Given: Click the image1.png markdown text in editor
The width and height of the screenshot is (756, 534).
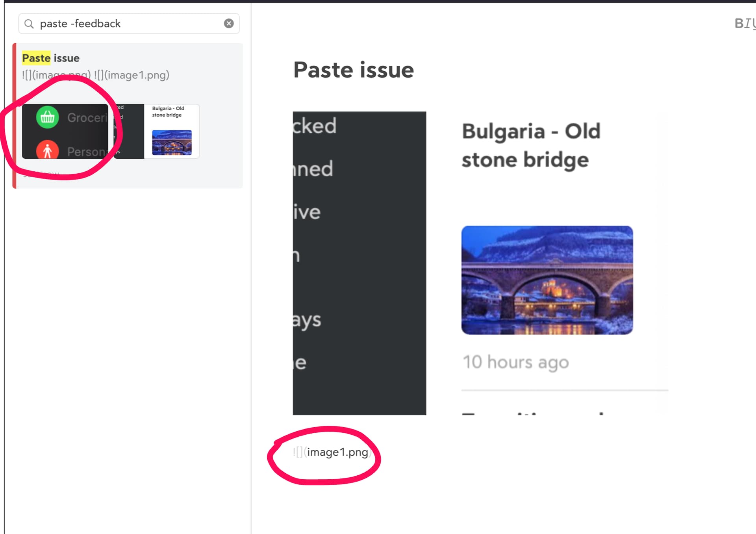Looking at the screenshot, I should point(332,452).
